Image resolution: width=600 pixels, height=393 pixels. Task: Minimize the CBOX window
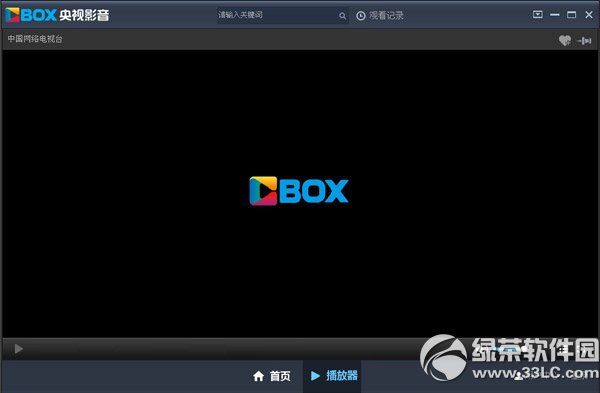point(554,15)
